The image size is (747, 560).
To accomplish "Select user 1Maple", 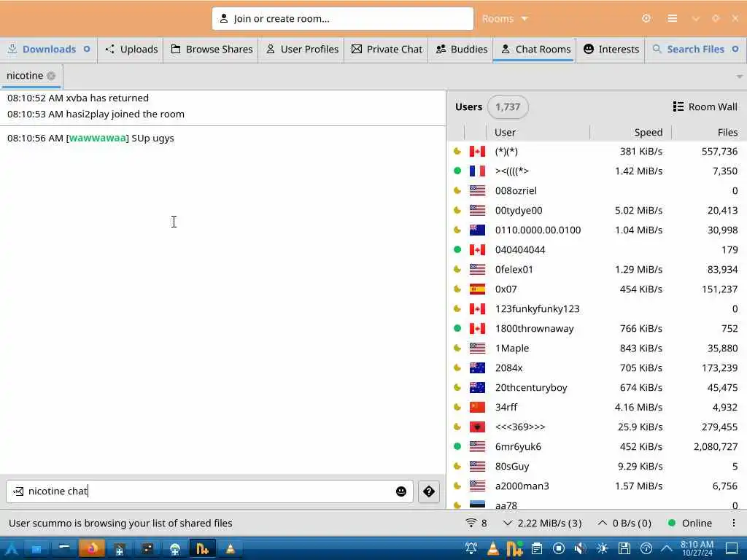I will click(x=597, y=348).
